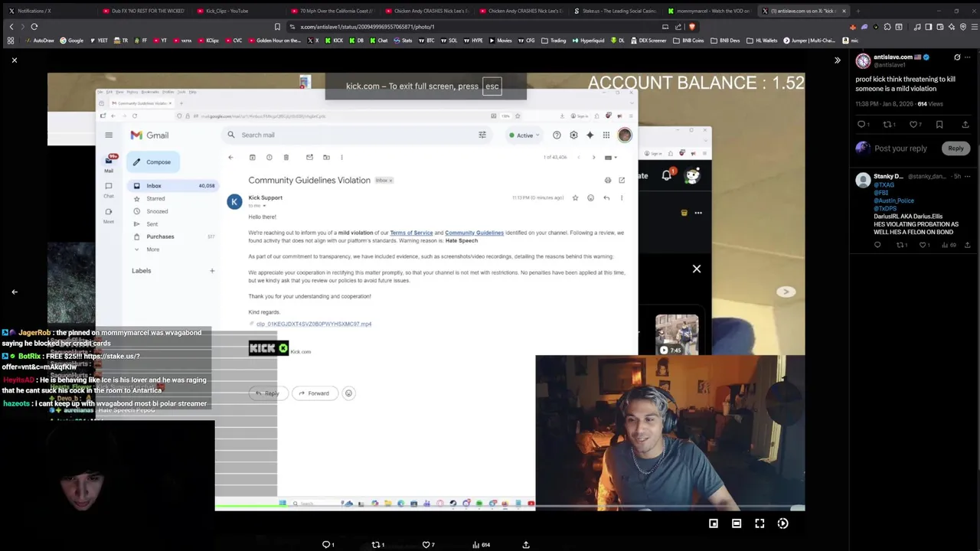Open @TXAG mention link
The image size is (980, 551).
884,184
